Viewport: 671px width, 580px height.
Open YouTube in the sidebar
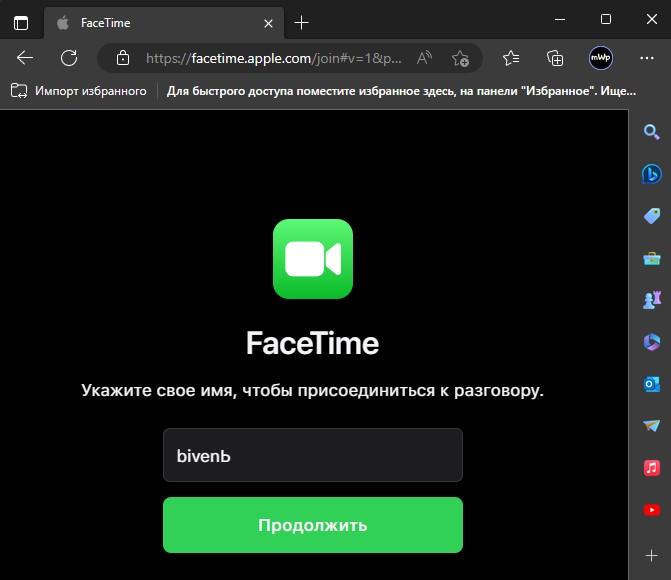tap(651, 510)
